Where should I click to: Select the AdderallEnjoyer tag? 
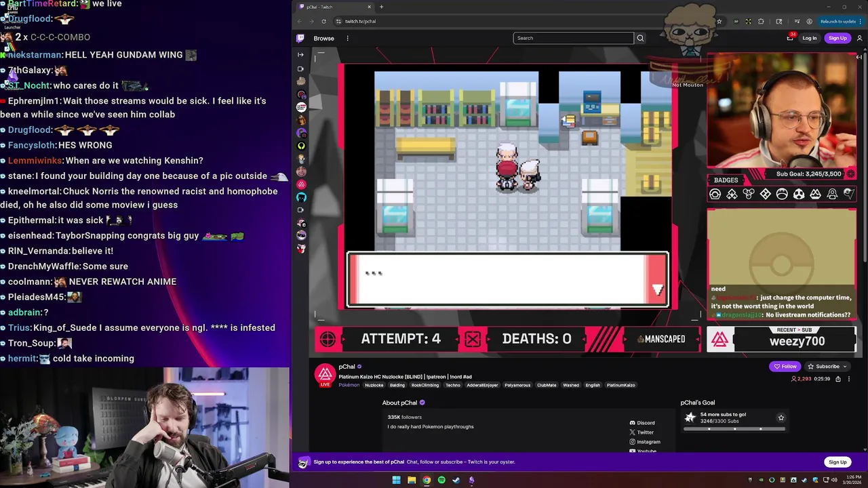(482, 385)
